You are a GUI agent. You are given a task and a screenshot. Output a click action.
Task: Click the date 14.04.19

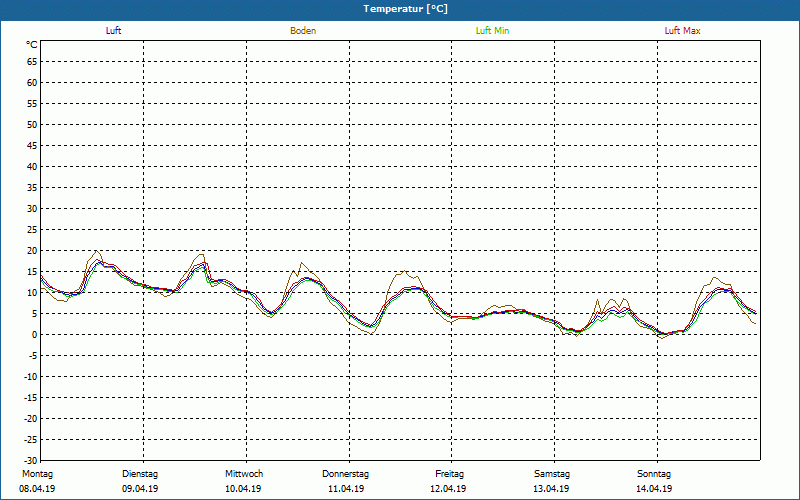654,489
